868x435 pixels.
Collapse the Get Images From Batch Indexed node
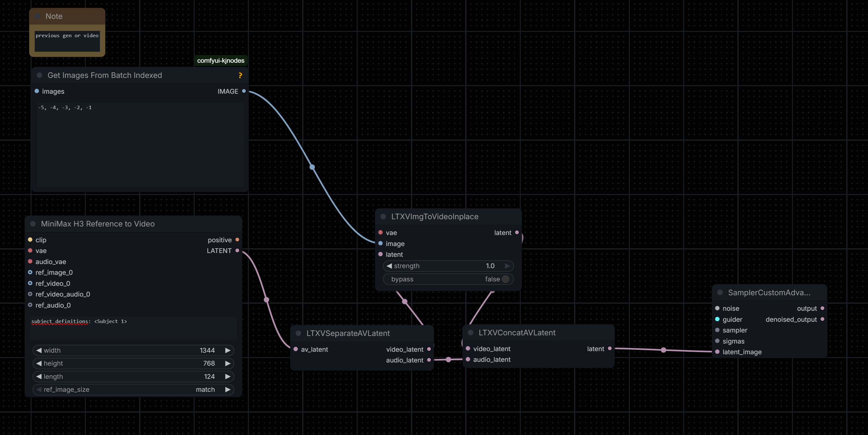39,75
